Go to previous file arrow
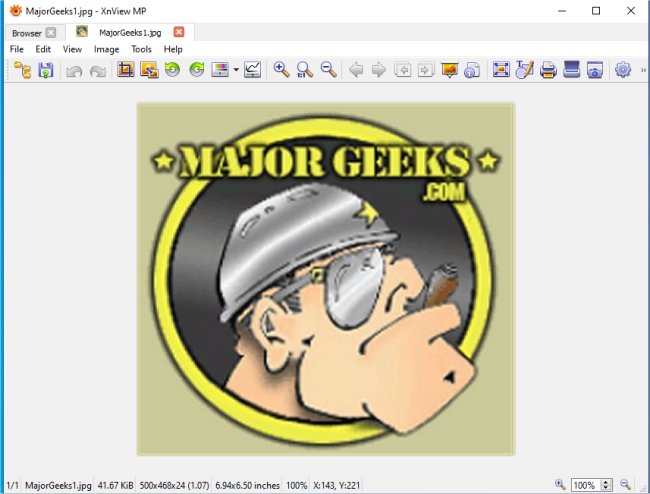 pos(356,70)
